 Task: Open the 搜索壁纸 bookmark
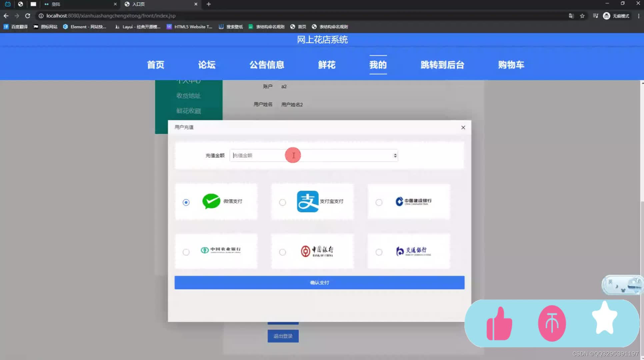point(231,27)
